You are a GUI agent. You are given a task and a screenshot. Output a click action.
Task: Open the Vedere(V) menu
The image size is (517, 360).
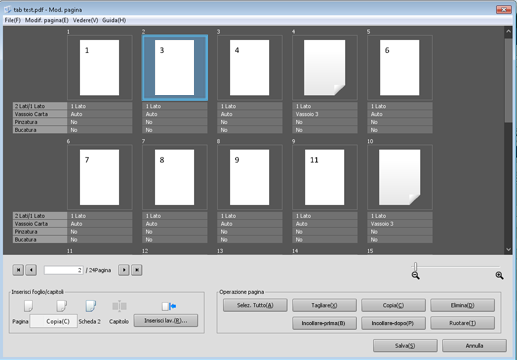coord(85,20)
